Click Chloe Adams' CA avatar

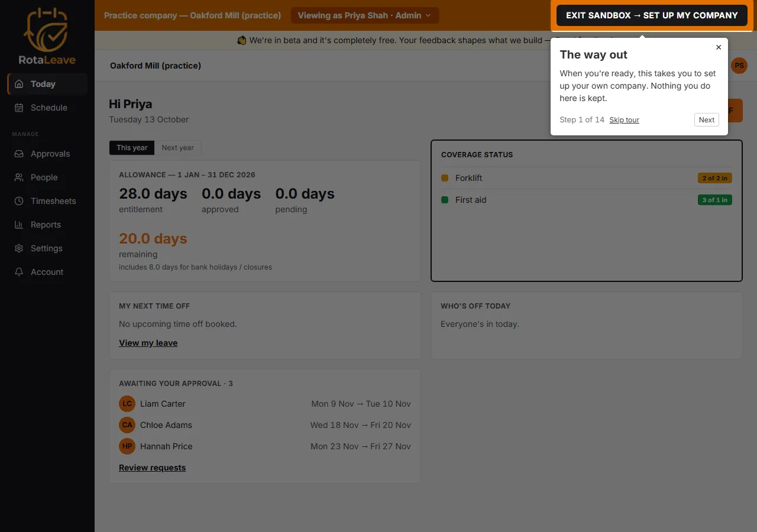[x=127, y=425]
